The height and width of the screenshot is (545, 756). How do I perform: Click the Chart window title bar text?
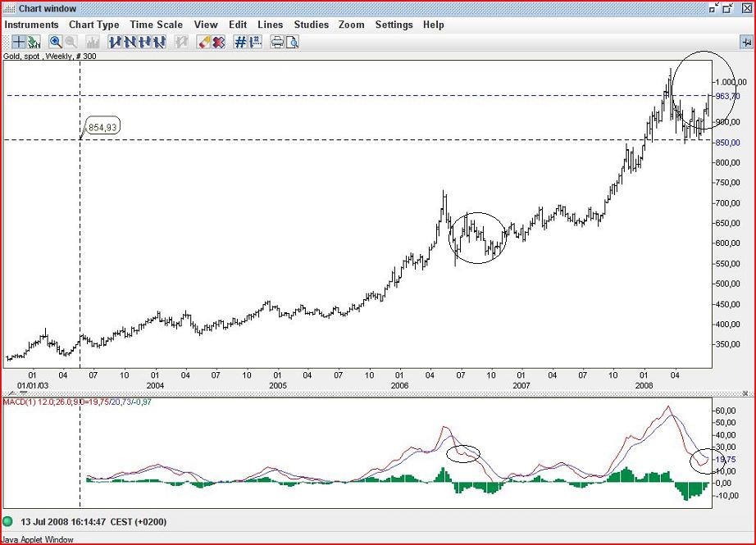pos(48,9)
